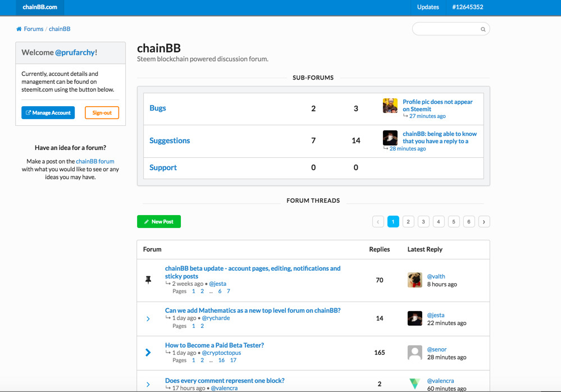The width and height of the screenshot is (561, 392).
Task: Click the pin icon on sticky thread
Action: (x=148, y=280)
